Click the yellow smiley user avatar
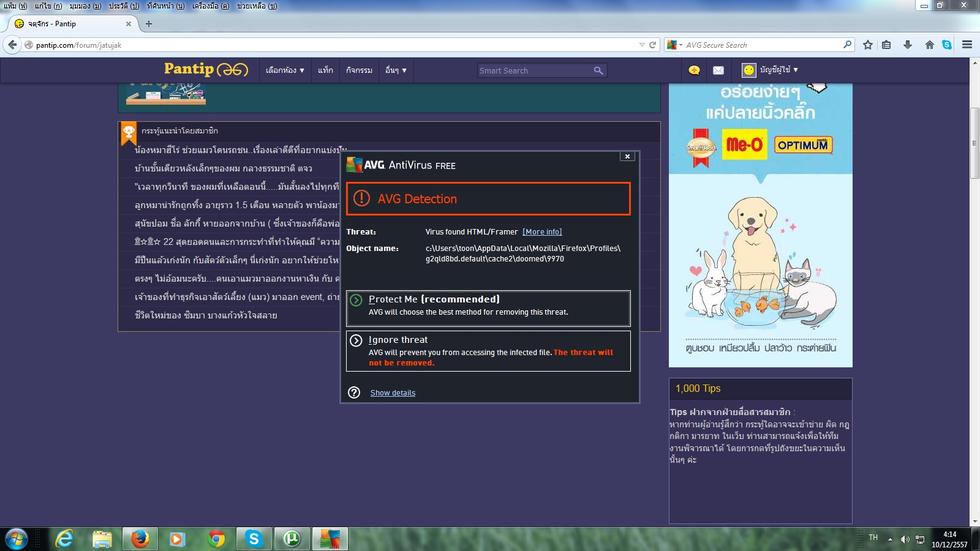Screen dimensions: 980x551 [x=748, y=70]
